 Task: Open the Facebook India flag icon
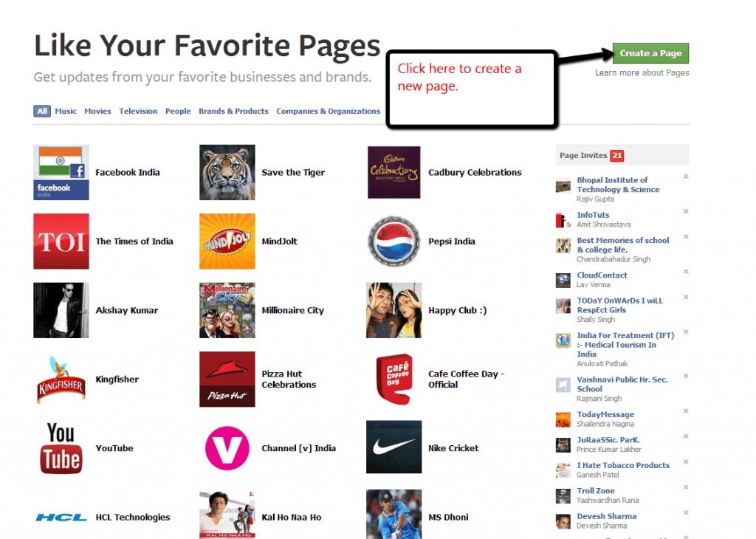(x=61, y=172)
